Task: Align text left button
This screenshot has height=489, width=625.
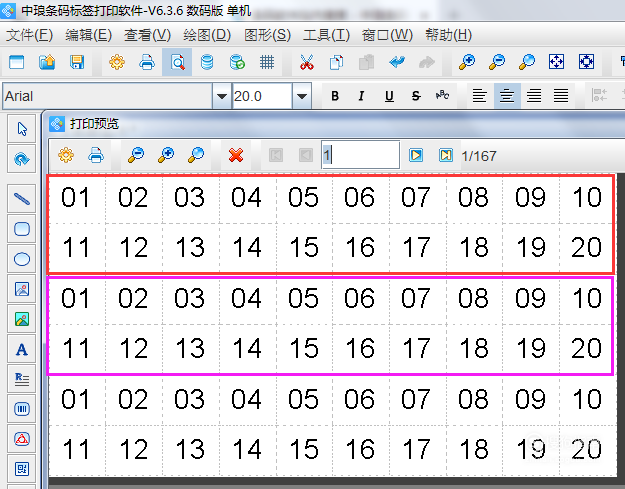Action: click(x=480, y=96)
